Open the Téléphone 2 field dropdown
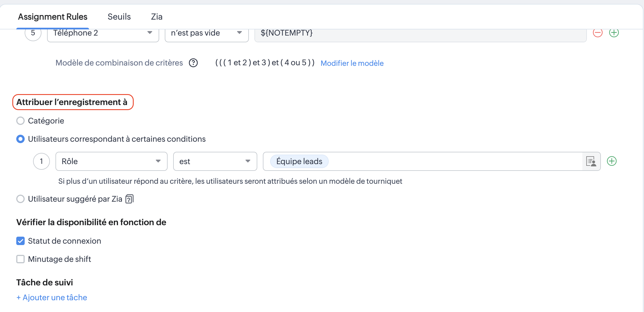This screenshot has height=312, width=644. tap(103, 33)
